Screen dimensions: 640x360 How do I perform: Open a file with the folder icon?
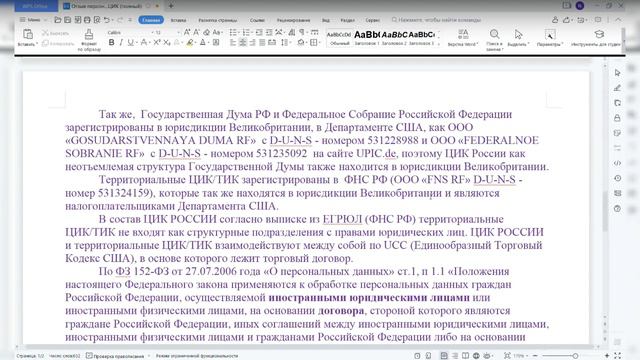(x=58, y=20)
